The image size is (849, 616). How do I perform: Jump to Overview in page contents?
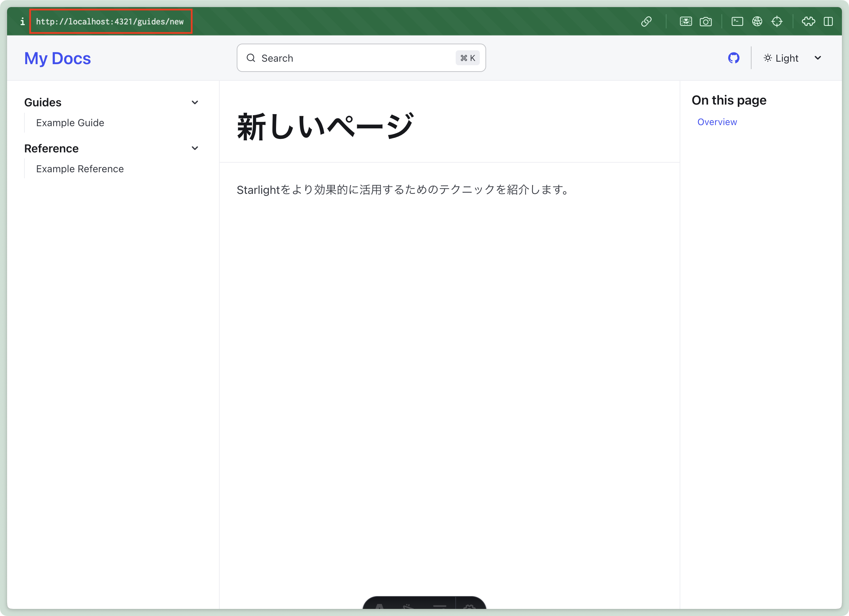717,122
